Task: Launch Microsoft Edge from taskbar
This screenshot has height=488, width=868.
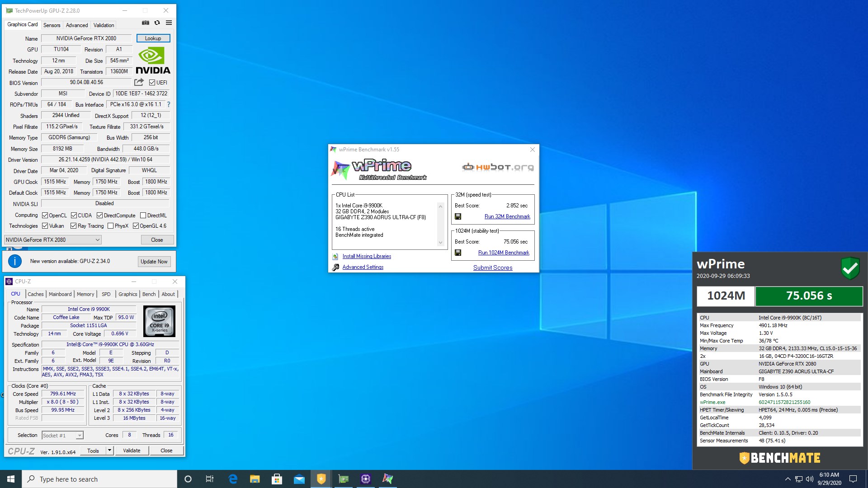Action: [x=233, y=479]
